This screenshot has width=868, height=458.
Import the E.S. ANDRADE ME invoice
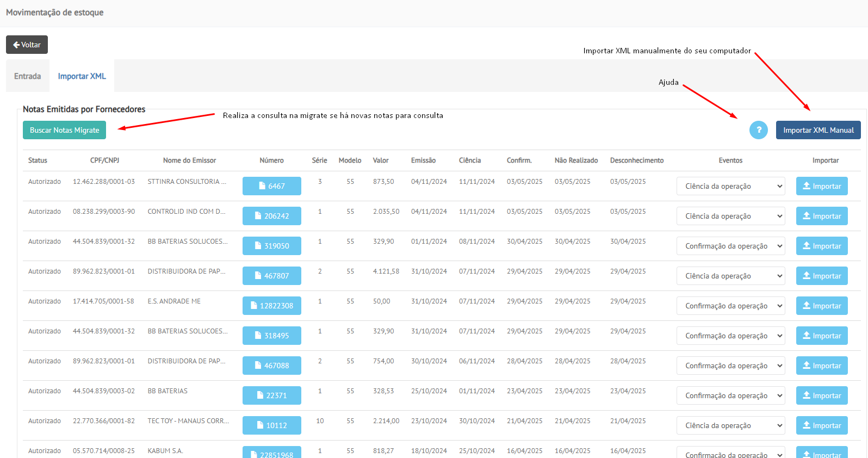[821, 306]
